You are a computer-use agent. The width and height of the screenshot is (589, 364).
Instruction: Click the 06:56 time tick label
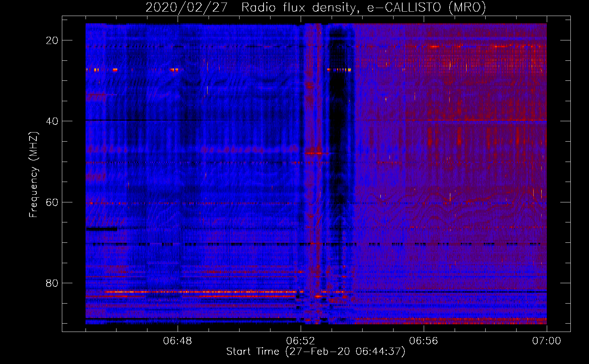424,341
